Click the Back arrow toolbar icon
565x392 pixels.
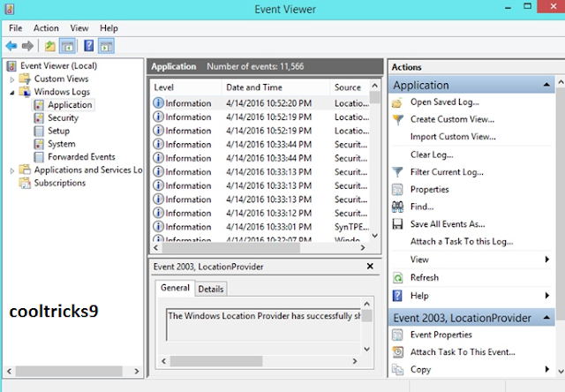click(11, 46)
